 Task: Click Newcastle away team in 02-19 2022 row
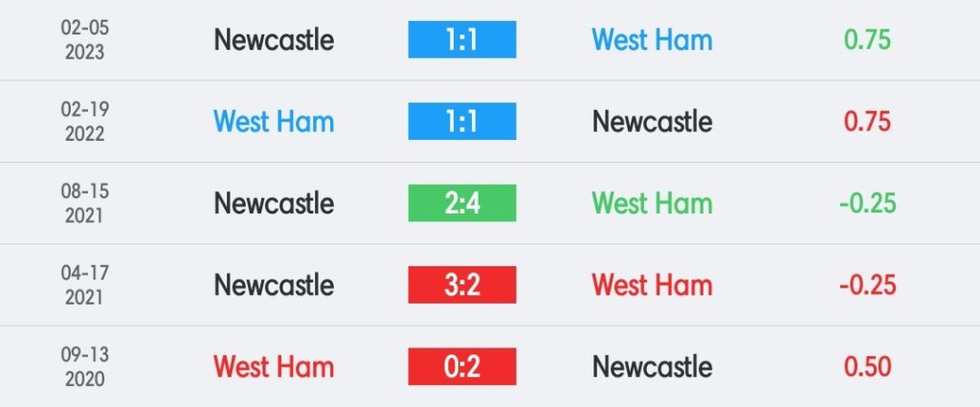click(652, 122)
